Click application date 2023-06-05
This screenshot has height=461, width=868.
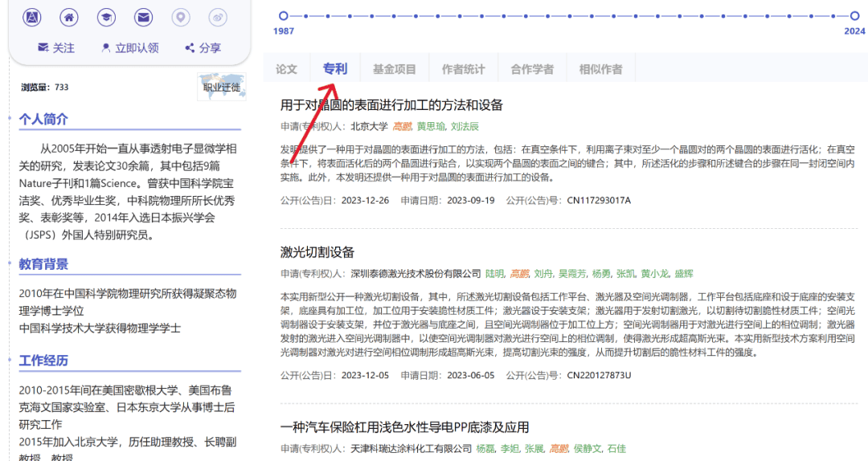click(471, 375)
